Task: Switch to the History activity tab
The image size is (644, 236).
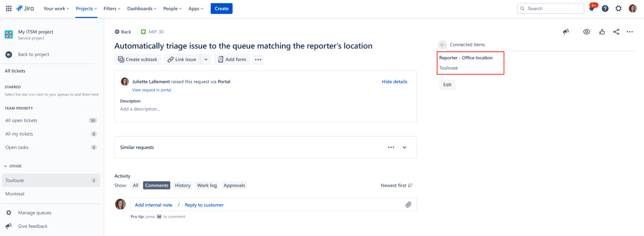Action: [182, 185]
